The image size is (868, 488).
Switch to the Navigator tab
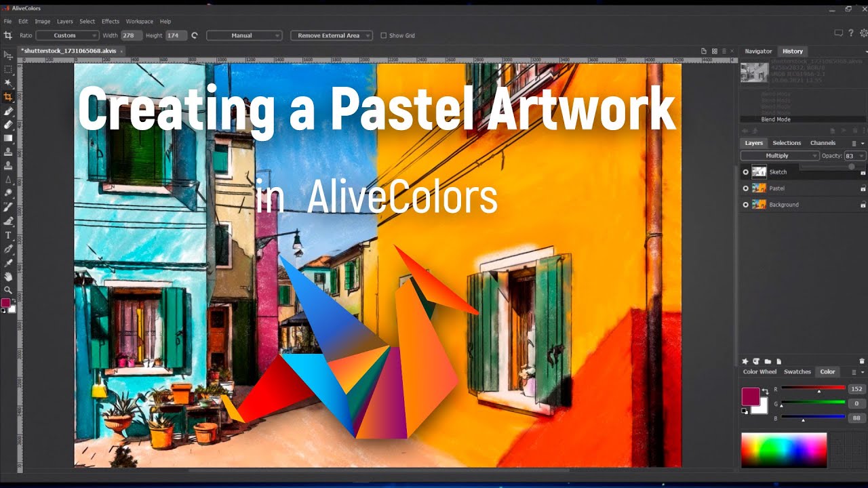pos(758,51)
